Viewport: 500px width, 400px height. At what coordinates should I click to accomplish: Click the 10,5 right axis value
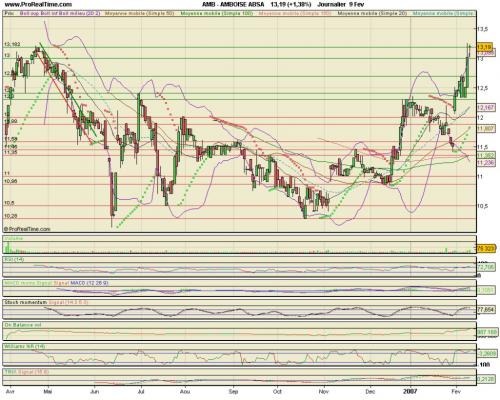[x=482, y=206]
